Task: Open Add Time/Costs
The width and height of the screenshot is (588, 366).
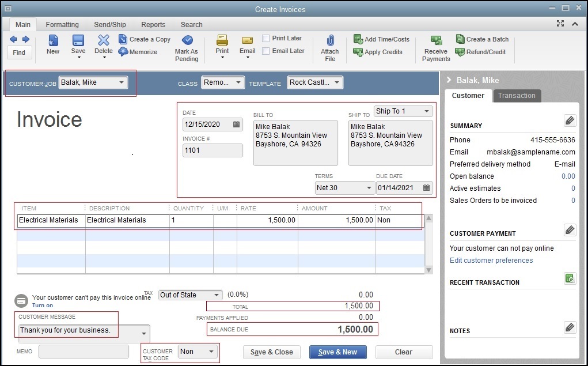Action: tap(381, 39)
